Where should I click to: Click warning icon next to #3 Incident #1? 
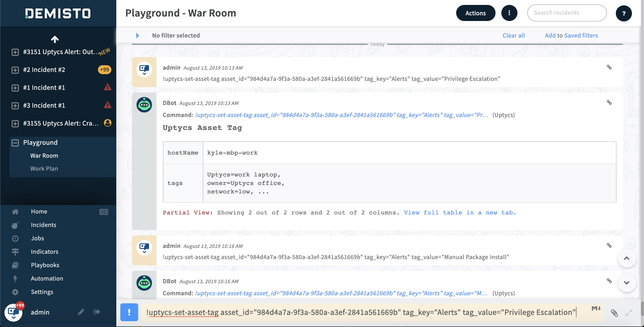coord(108,105)
